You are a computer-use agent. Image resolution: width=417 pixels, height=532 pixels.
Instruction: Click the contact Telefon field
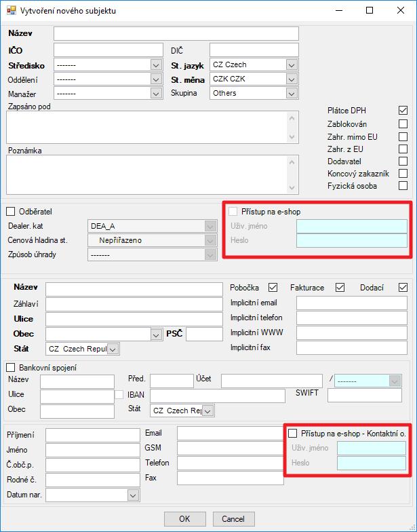[231, 463]
